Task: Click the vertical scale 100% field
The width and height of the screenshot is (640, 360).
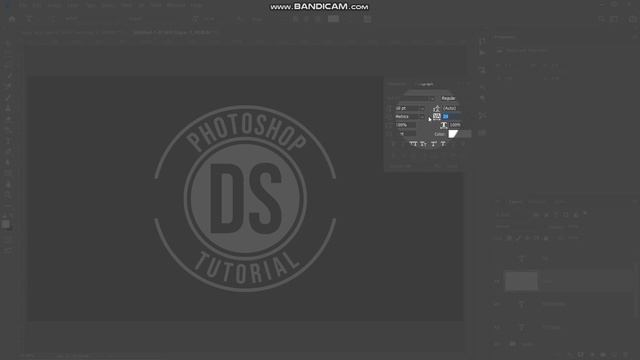Action: [405, 125]
